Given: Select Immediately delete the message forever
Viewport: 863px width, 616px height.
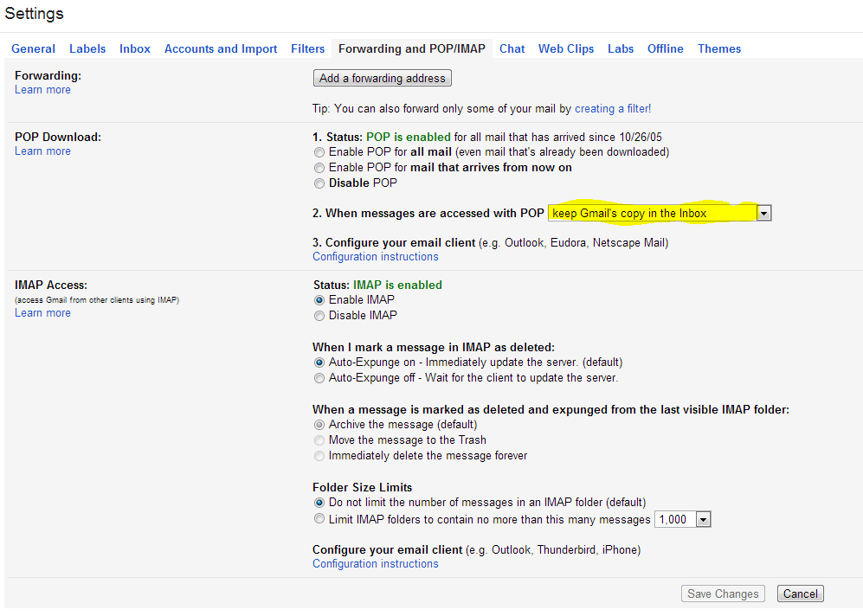Looking at the screenshot, I should tap(319, 456).
